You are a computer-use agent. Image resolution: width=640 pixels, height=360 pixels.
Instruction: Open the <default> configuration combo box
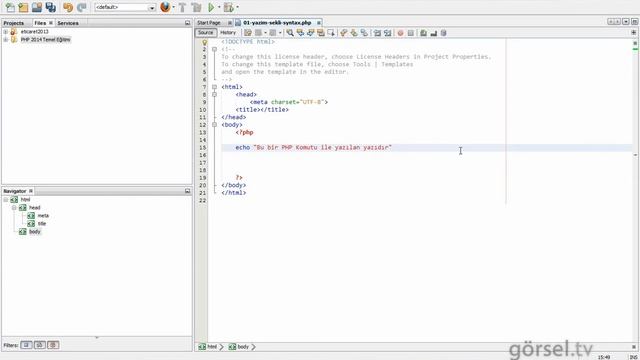pyautogui.click(x=125, y=7)
